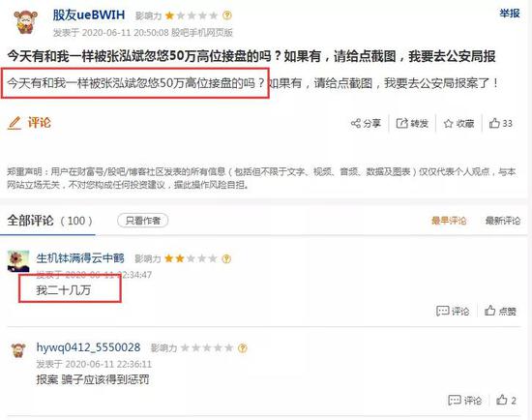
Task: Click the 收藏 star icon
Action: click(x=448, y=123)
